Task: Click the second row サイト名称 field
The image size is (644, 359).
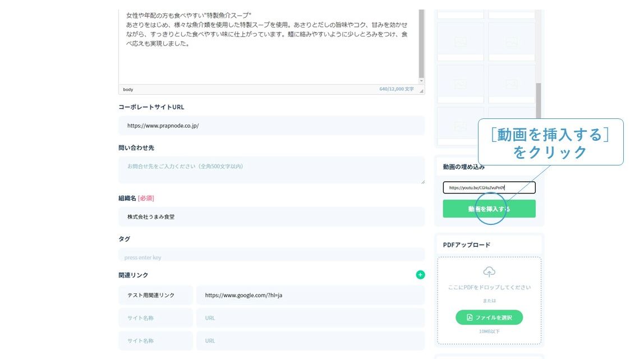Action: point(155,318)
